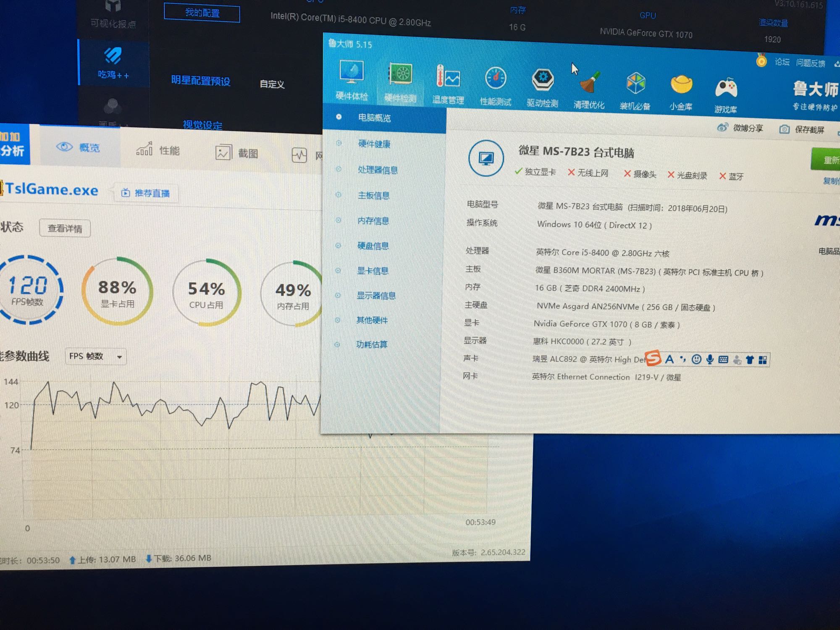
Task: Launch 性能测试 performance benchmark
Action: [496, 86]
